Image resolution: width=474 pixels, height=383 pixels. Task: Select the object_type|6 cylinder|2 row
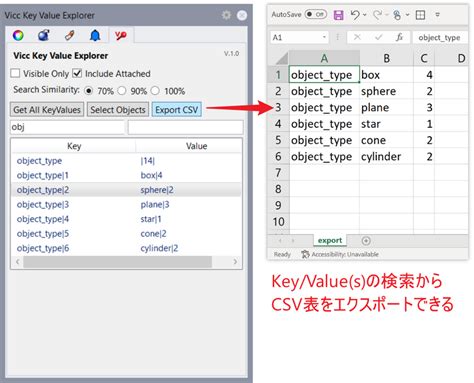127,248
